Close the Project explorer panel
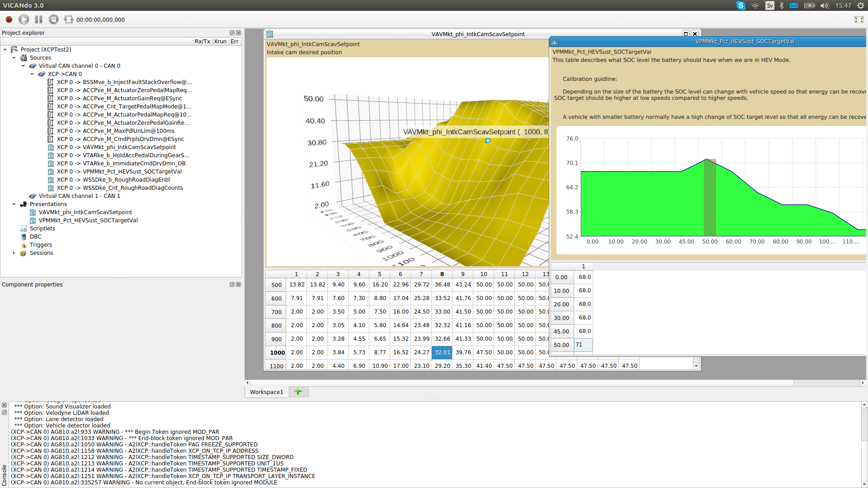 [x=239, y=33]
